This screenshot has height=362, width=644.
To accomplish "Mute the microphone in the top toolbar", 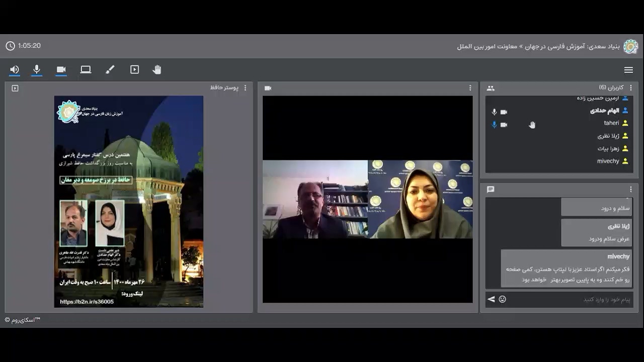I will point(37,70).
